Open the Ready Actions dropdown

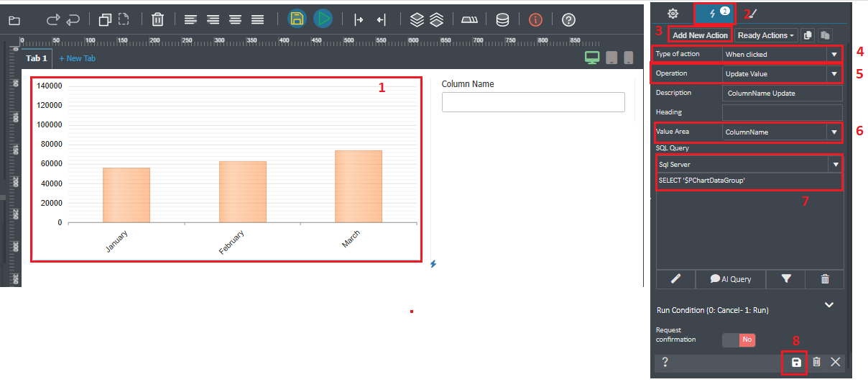[766, 35]
